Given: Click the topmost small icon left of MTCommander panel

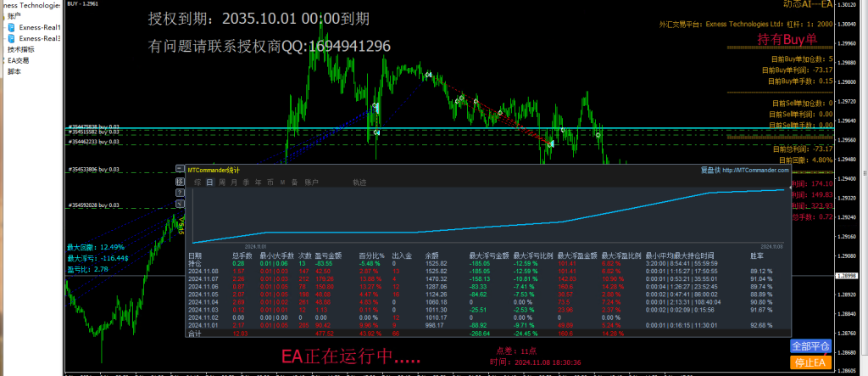Looking at the screenshot, I should click(x=179, y=169).
